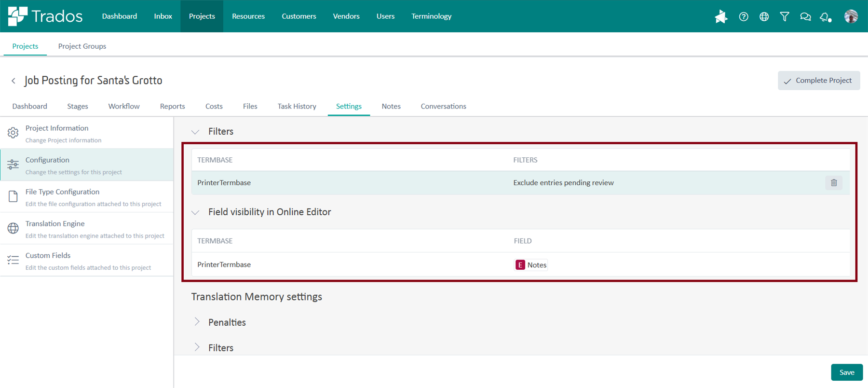Open the Terminology menu
Image resolution: width=868 pixels, height=388 pixels.
coord(432,16)
